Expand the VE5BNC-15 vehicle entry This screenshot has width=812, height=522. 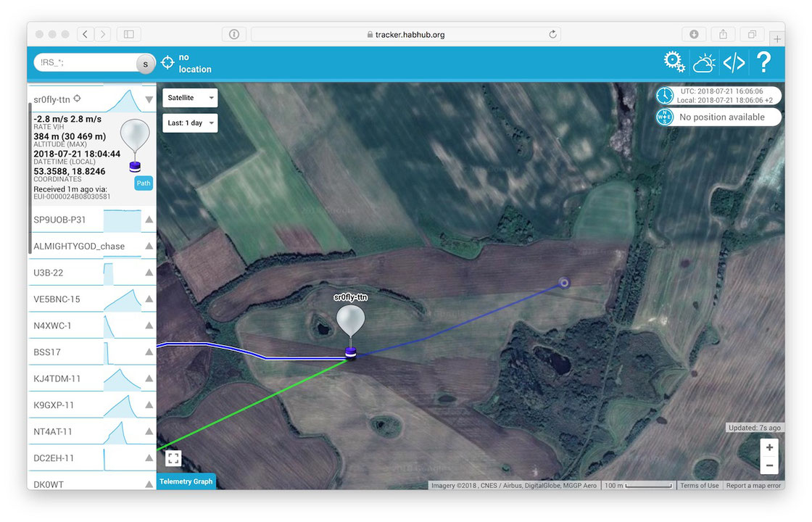coord(149,299)
